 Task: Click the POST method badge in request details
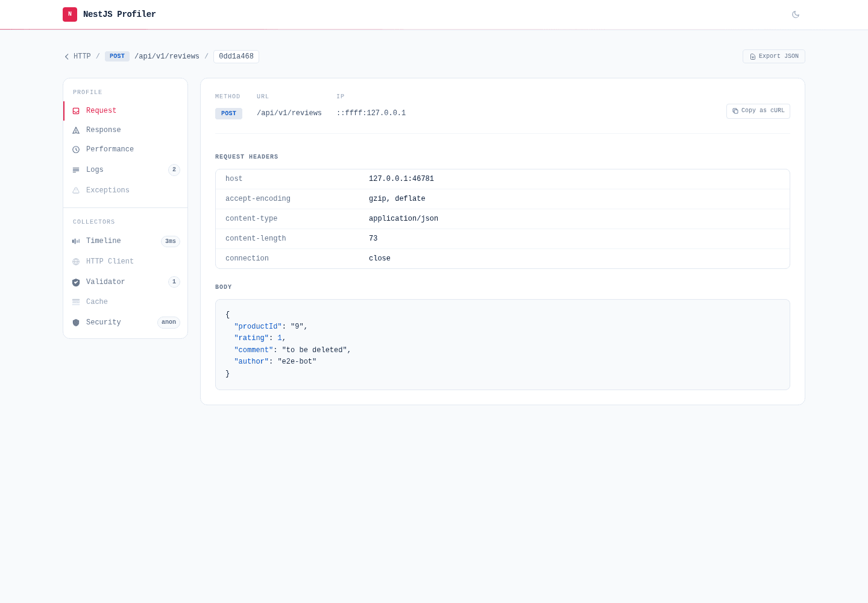(228, 113)
